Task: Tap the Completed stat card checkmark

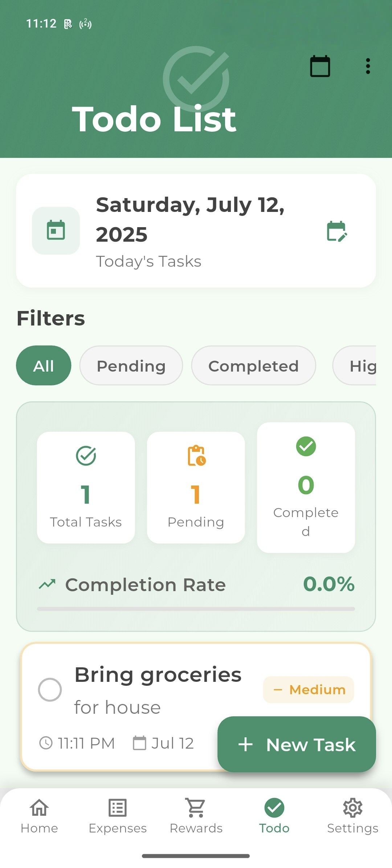Action: [306, 446]
